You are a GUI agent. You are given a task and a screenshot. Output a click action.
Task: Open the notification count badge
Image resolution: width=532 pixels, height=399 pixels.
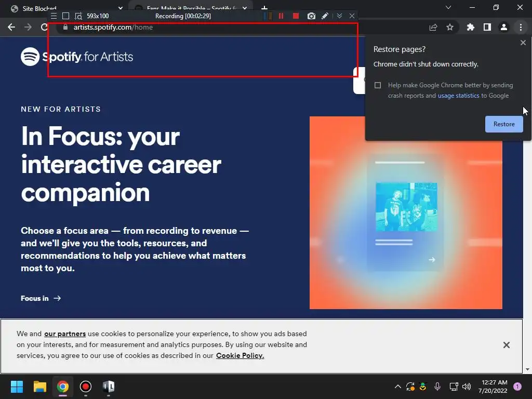pos(517,387)
